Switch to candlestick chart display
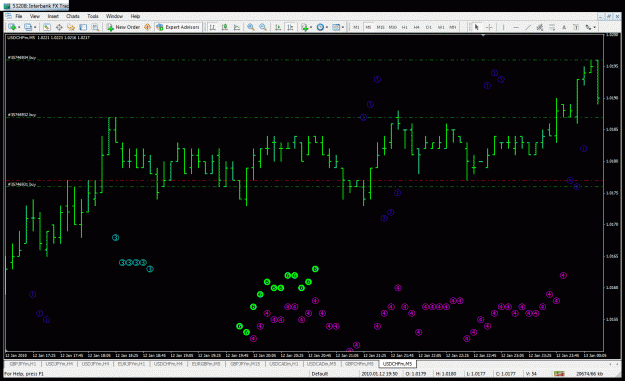 pyautogui.click(x=225, y=27)
